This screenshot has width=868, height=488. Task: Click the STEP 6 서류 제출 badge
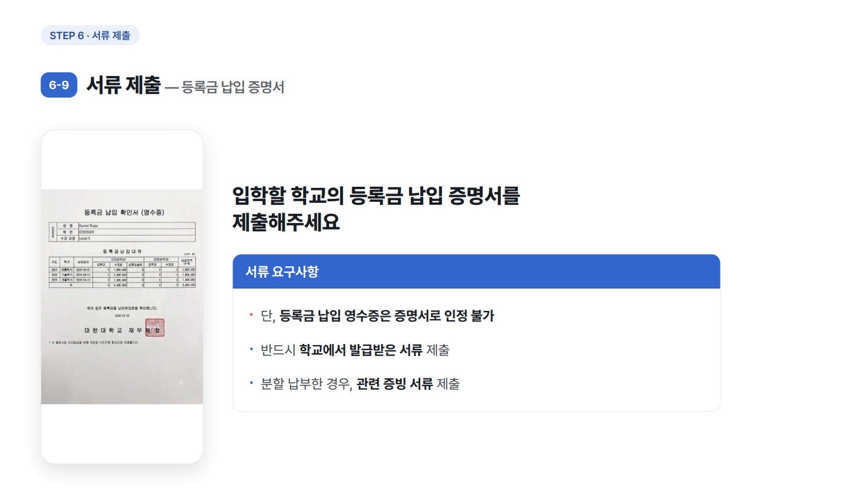pyautogui.click(x=90, y=36)
